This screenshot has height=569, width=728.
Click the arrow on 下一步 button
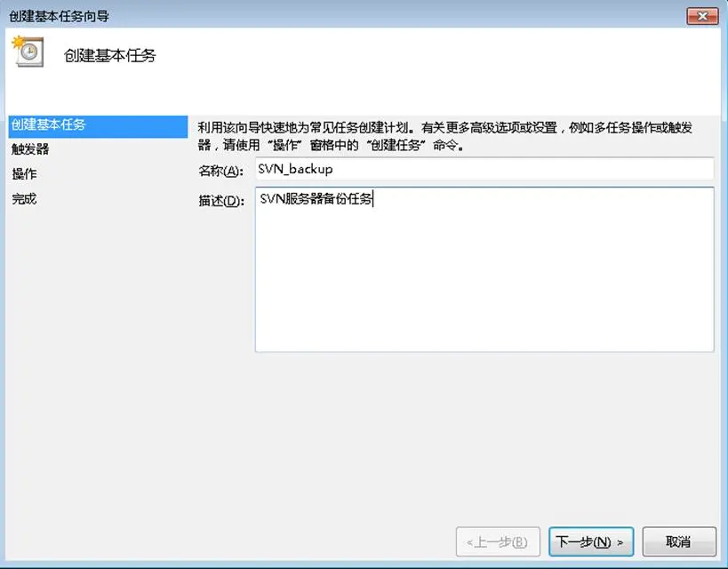[x=620, y=542]
